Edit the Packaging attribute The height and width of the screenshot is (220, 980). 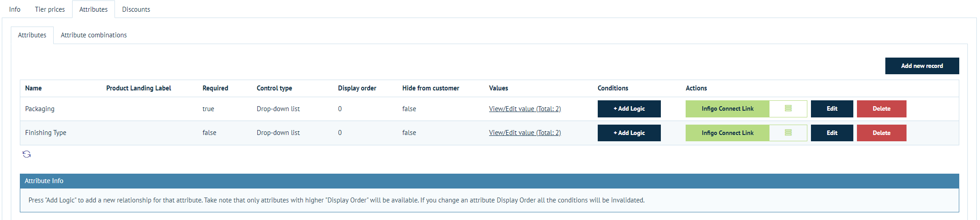point(832,109)
